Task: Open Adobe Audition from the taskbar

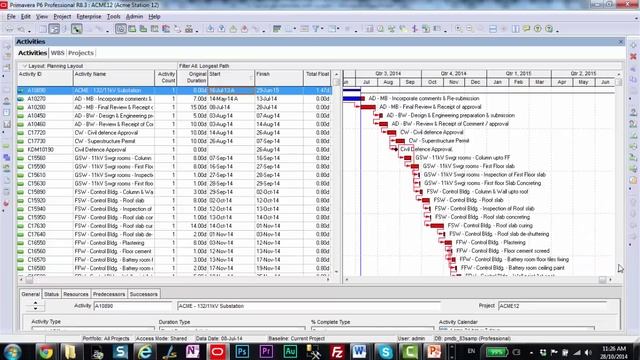Action: click(290, 351)
